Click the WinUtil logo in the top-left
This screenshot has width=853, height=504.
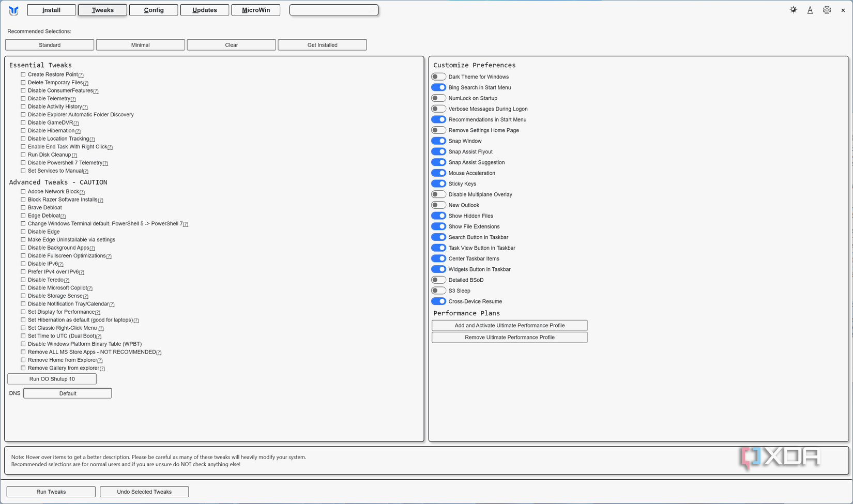pos(13,10)
